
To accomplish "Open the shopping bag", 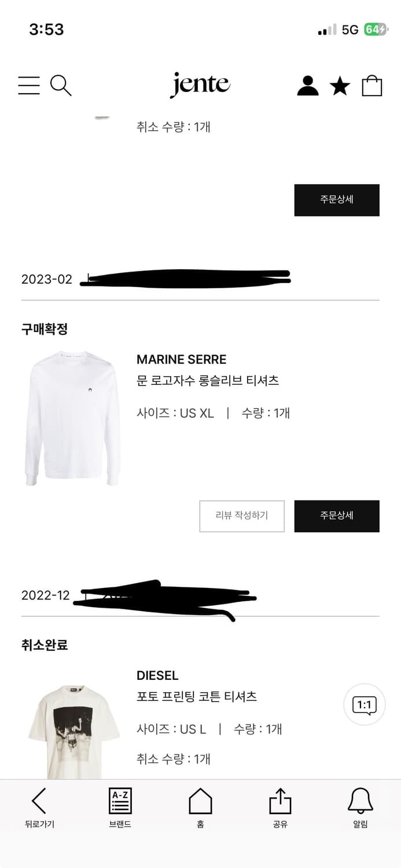I will pyautogui.click(x=373, y=85).
